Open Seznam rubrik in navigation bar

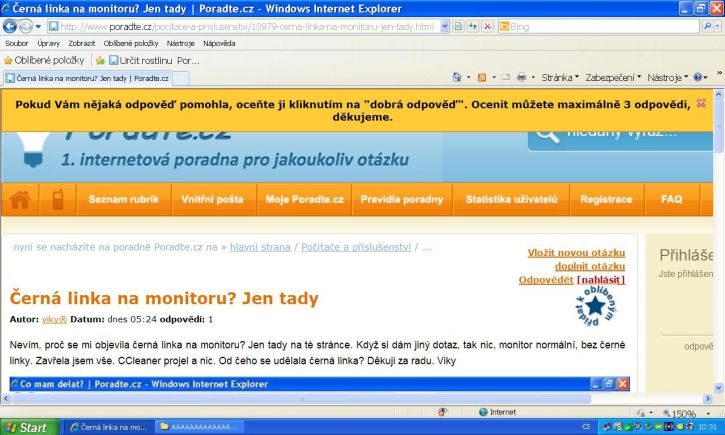(123, 200)
